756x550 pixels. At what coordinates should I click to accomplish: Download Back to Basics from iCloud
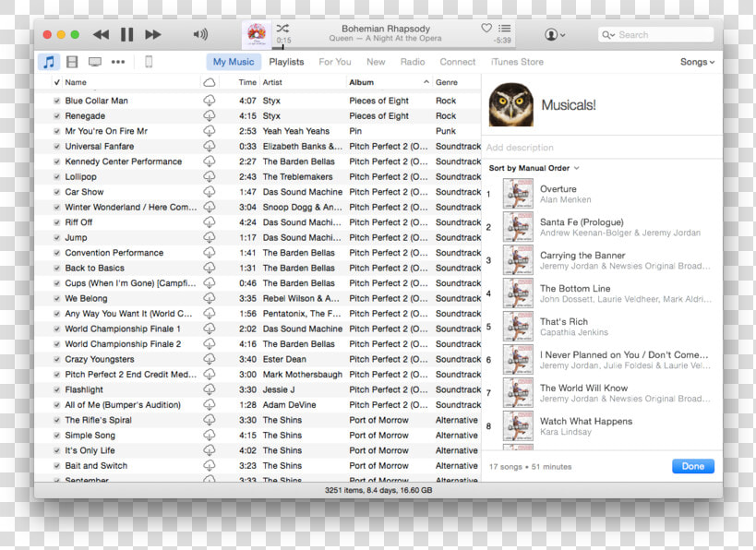tap(210, 268)
